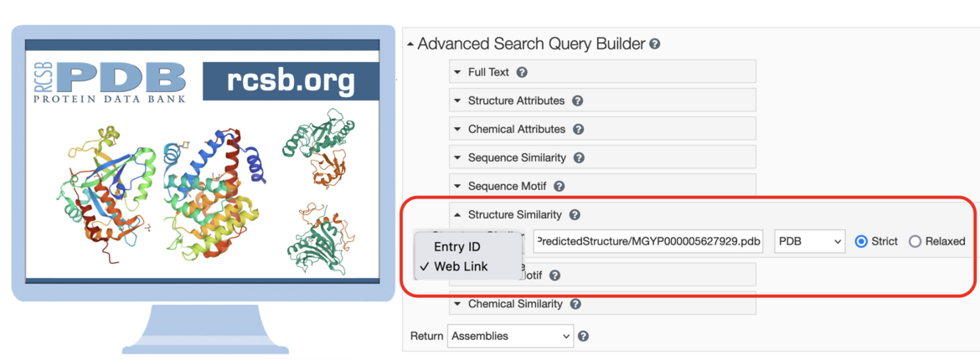Select the Strict radio button
This screenshot has width=980, height=360.
[x=861, y=241]
